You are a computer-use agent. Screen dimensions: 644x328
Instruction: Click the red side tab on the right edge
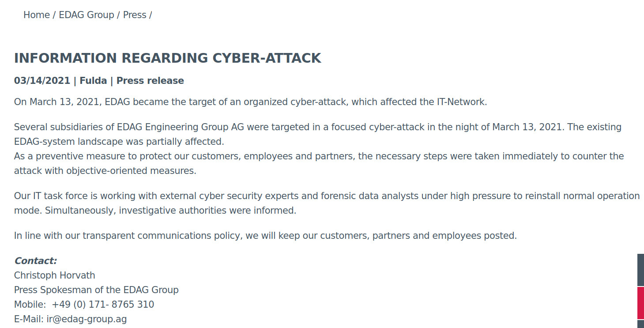pyautogui.click(x=640, y=302)
